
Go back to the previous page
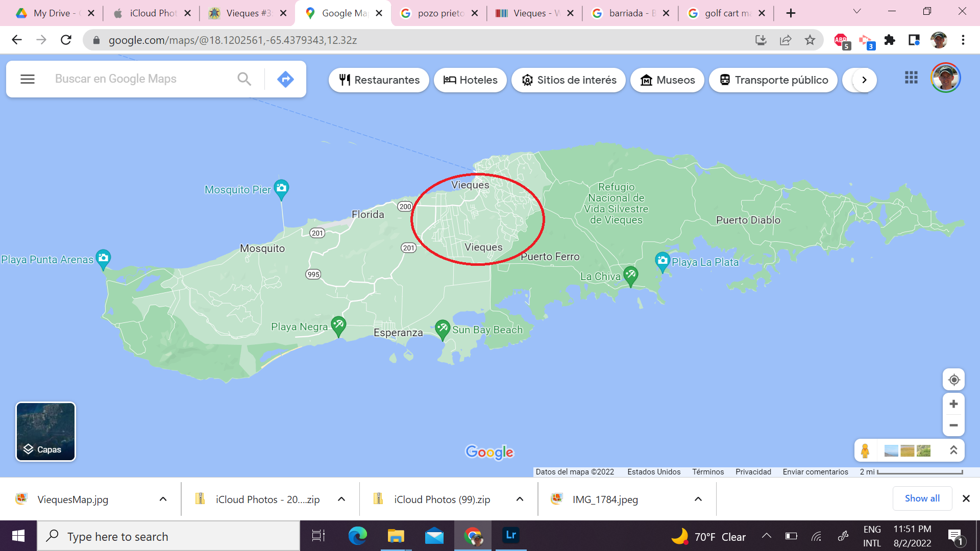click(x=17, y=40)
